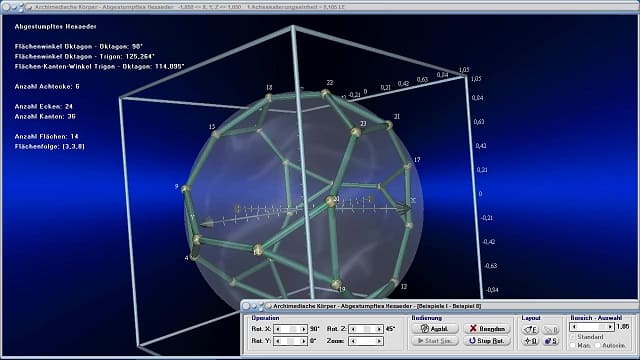
Task: Click the Layout O button
Action: click(530, 341)
